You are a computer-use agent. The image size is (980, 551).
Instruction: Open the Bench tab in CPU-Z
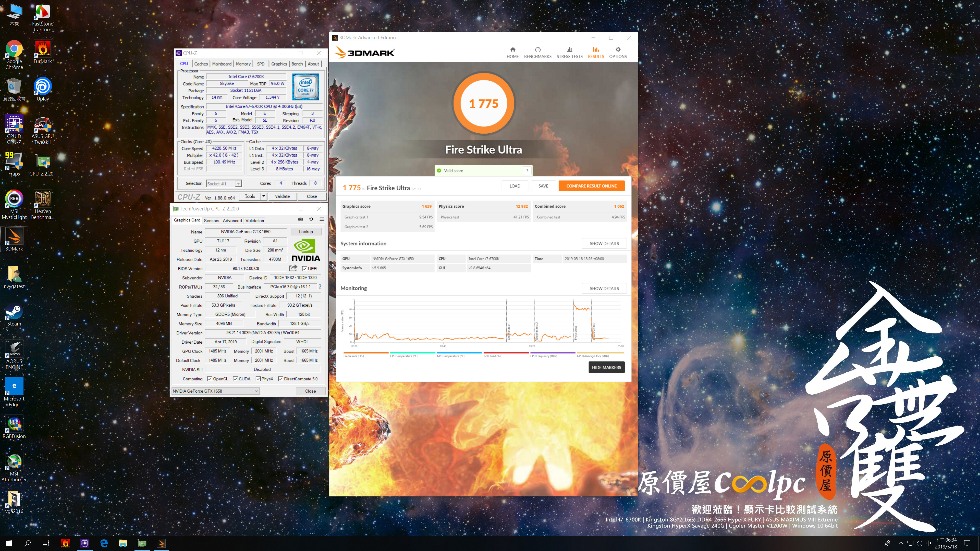coord(297,64)
